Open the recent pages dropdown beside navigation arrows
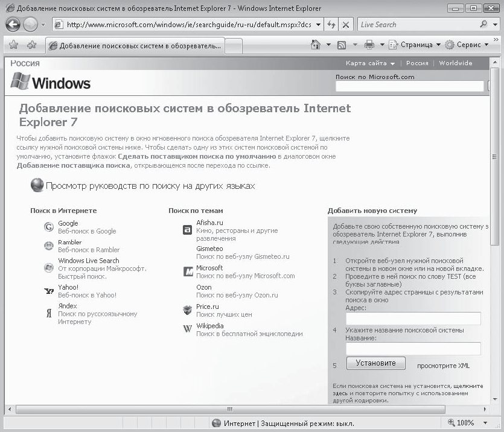Viewport: 504px width, 432px height. [43, 25]
